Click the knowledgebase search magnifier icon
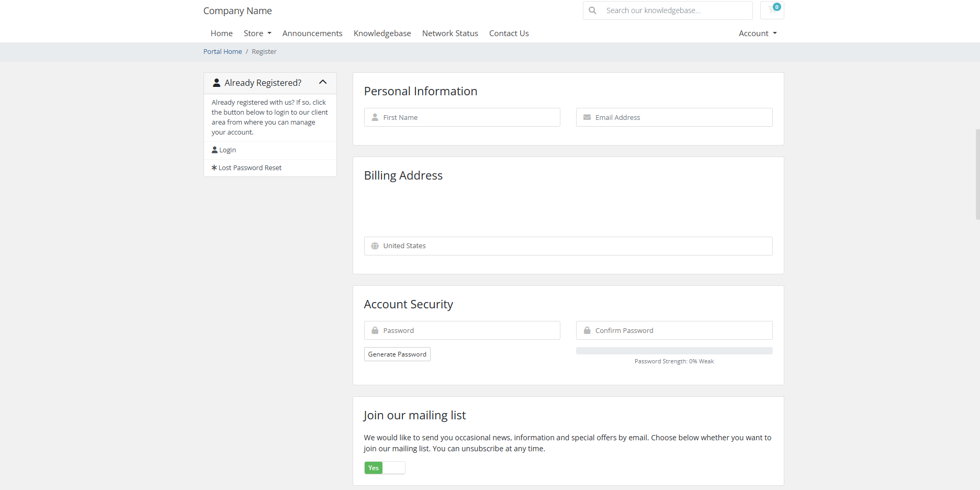980x490 pixels. (592, 10)
